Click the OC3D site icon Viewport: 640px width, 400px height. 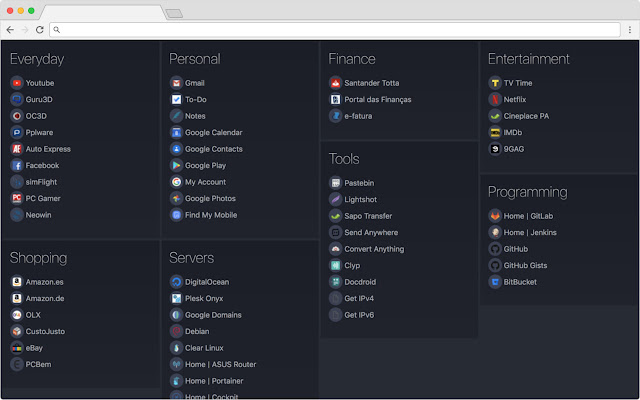pos(17,116)
